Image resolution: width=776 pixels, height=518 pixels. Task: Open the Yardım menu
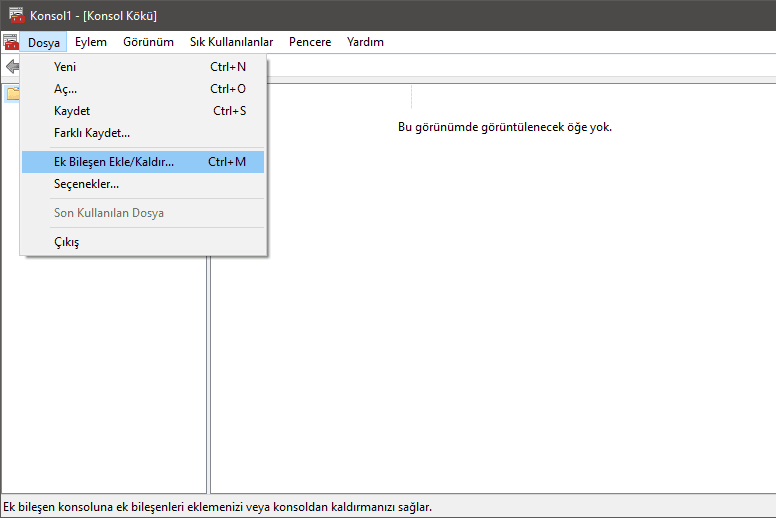pos(365,42)
